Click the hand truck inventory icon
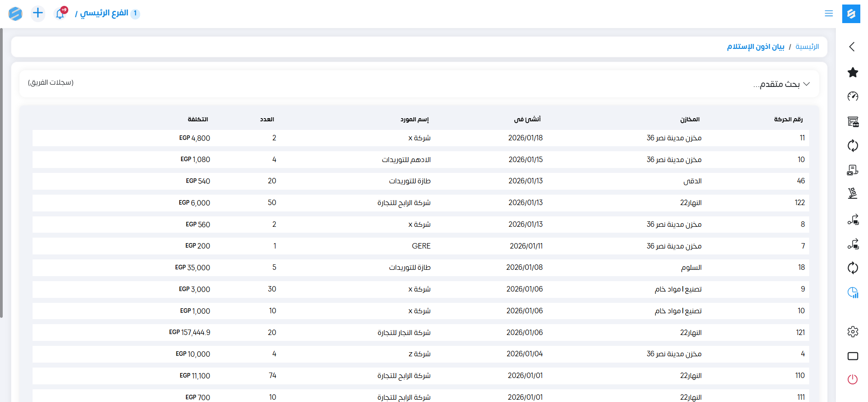The image size is (868, 402). (853, 194)
